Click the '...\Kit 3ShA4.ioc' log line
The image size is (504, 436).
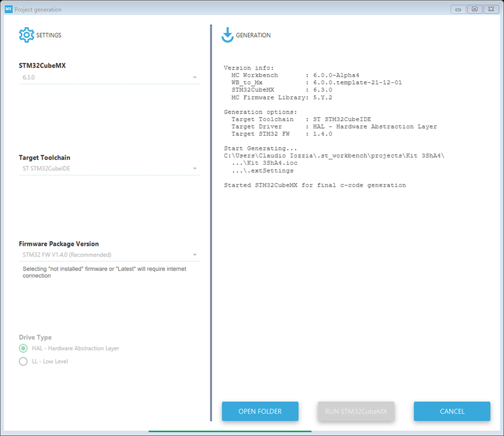pyautogui.click(x=265, y=163)
